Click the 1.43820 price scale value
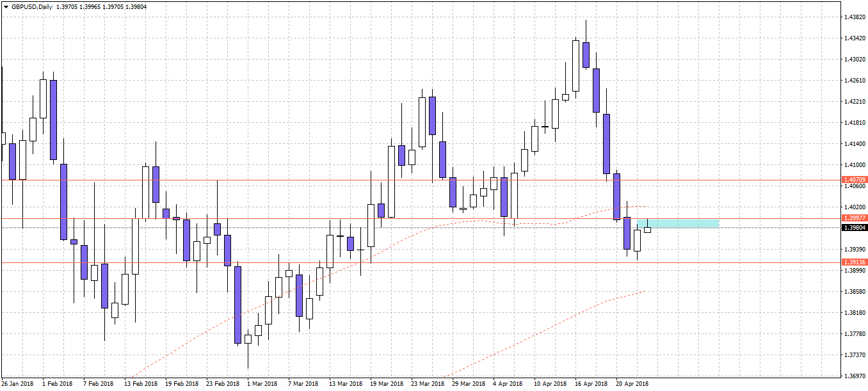868x391 pixels. [x=855, y=17]
